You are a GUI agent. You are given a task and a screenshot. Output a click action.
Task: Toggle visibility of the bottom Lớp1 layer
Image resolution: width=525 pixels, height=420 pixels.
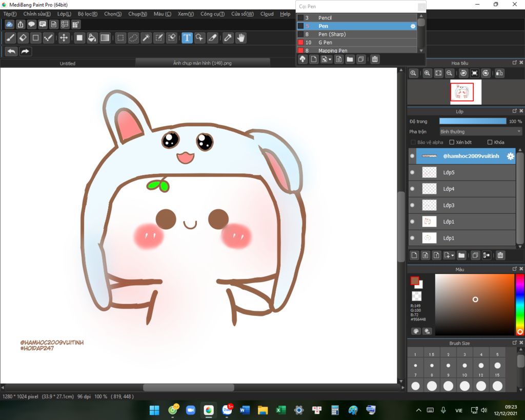(x=412, y=238)
